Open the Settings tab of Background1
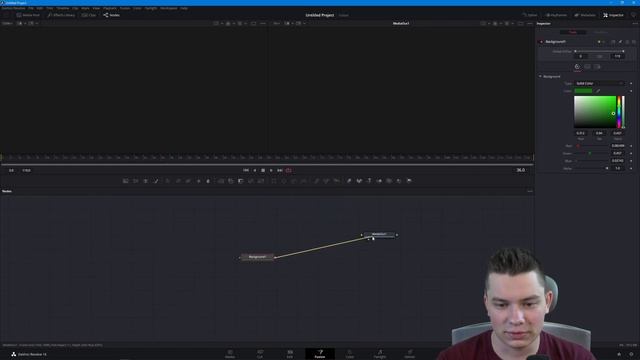The width and height of the screenshot is (640, 360). [597, 67]
